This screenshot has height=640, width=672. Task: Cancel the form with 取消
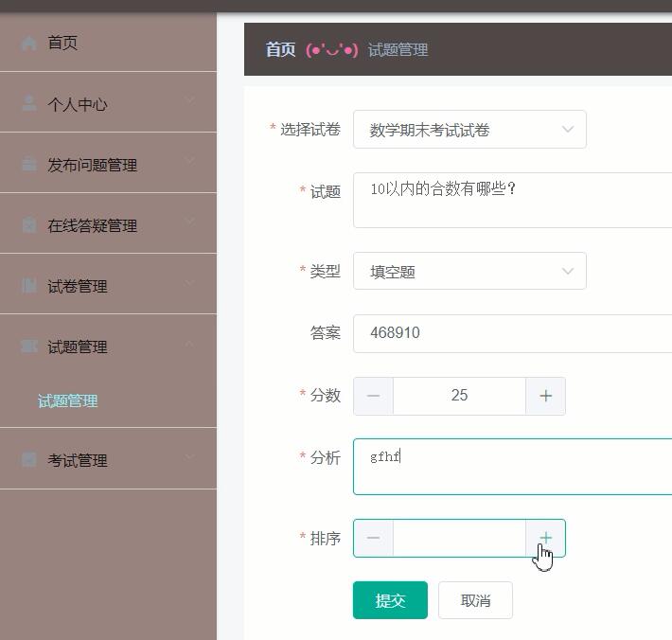(x=475, y=600)
